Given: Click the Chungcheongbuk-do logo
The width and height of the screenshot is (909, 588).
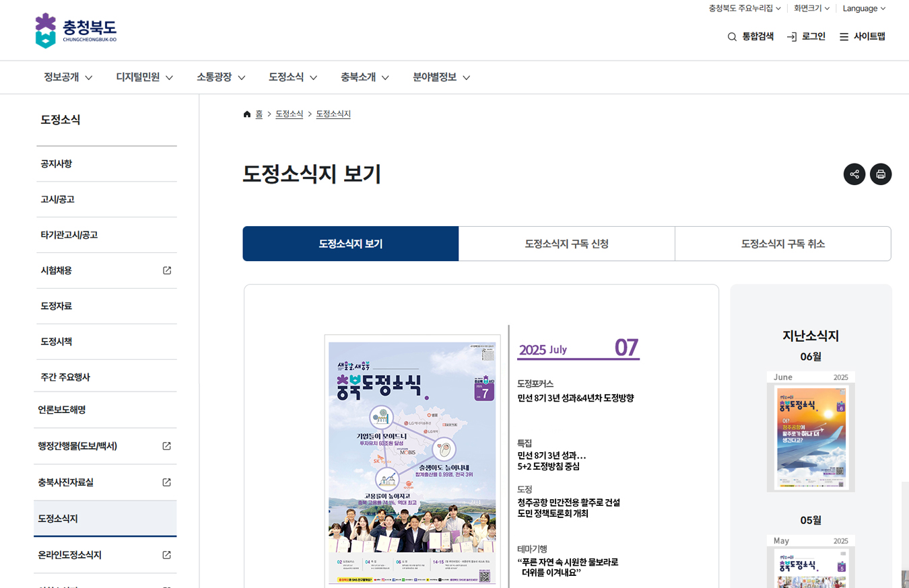Looking at the screenshot, I should click(x=75, y=30).
